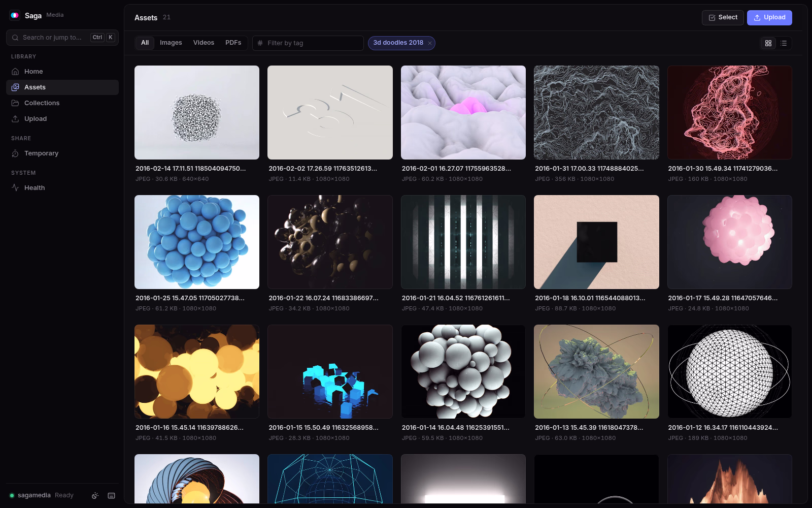This screenshot has width=812, height=508.
Task: Click the Saga logo icon
Action: click(15, 15)
